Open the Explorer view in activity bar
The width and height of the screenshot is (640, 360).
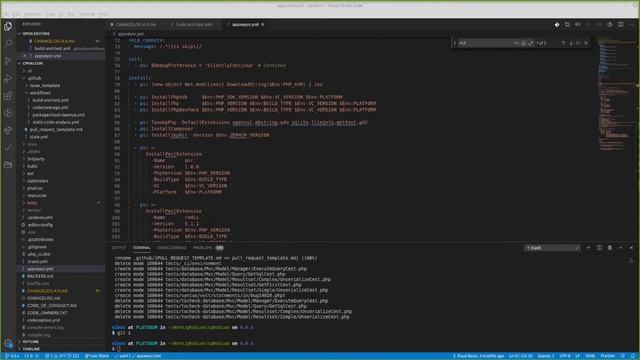pyautogui.click(x=8, y=27)
